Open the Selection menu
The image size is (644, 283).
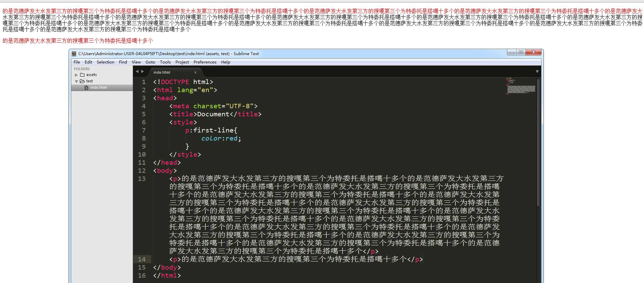[106, 62]
